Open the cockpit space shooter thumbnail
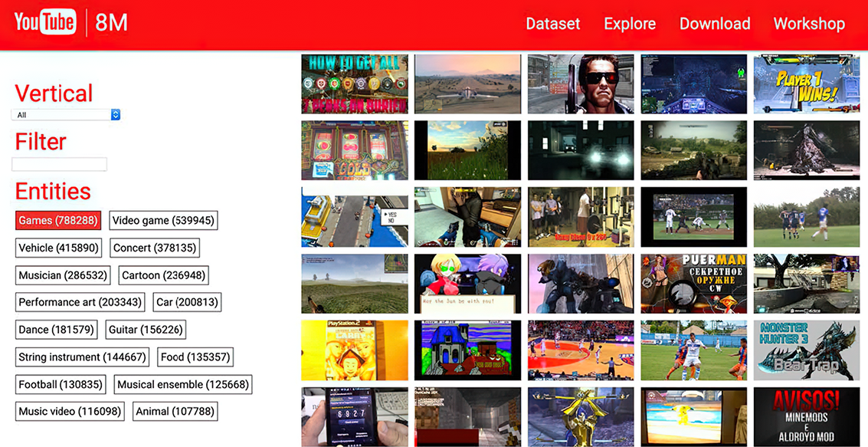868x447 pixels. (693, 84)
